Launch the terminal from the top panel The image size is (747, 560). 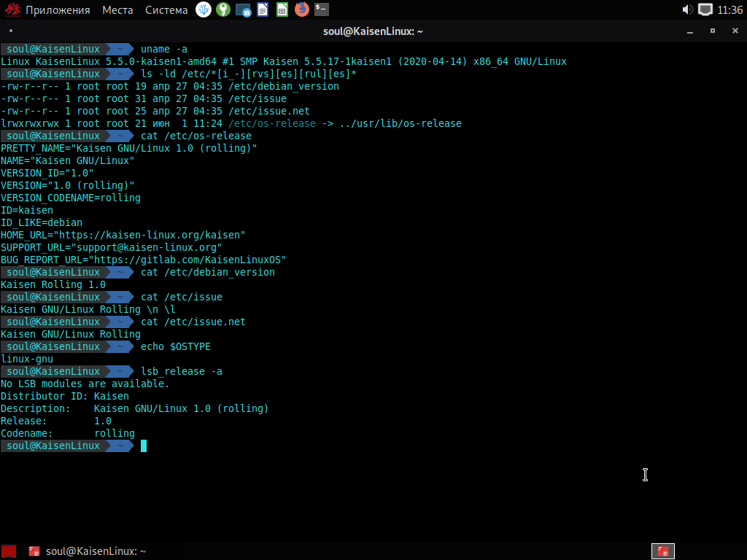322,9
